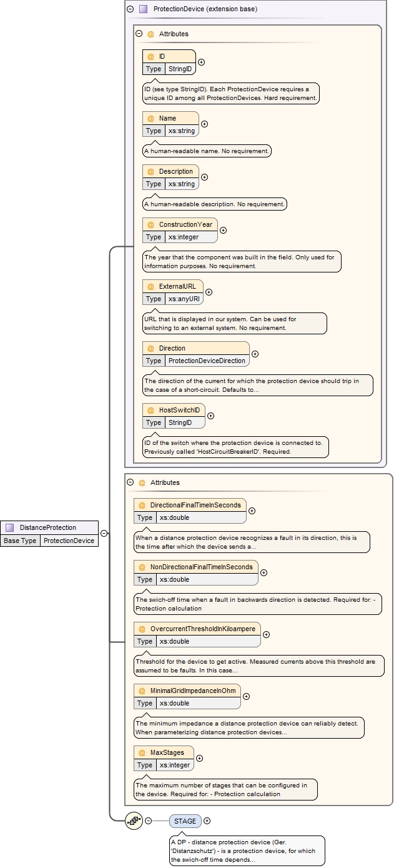Expand the ExternalURL attribute details
The width and height of the screenshot is (394, 868).
coord(209,292)
